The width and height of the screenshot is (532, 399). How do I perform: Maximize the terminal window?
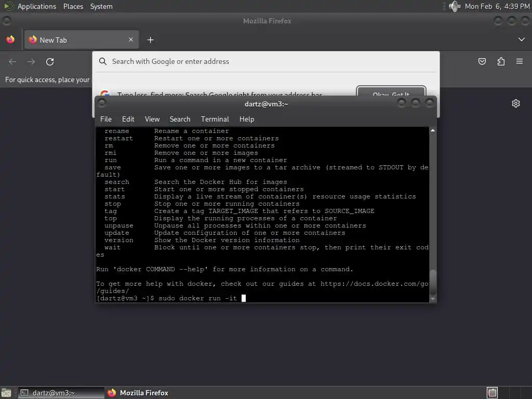[x=416, y=103]
